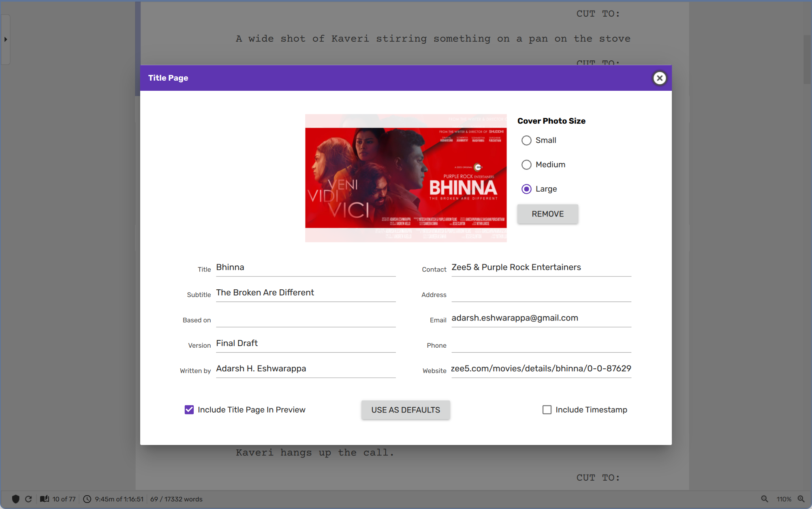Click into the Based on field
Image resolution: width=812 pixels, height=509 pixels.
[x=306, y=319]
